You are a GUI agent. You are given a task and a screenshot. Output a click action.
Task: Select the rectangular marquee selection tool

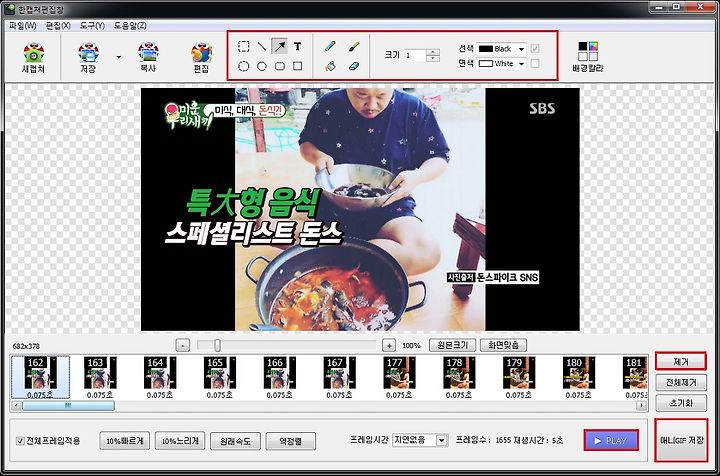(x=244, y=46)
